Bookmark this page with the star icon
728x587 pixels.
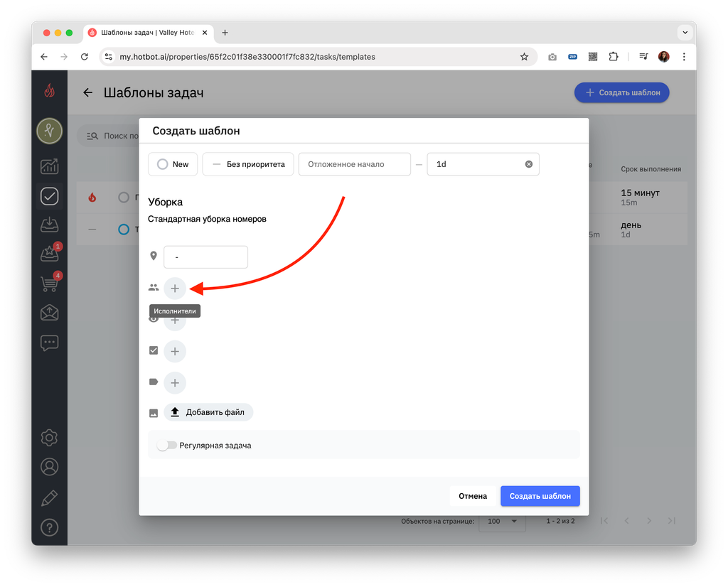pos(524,57)
